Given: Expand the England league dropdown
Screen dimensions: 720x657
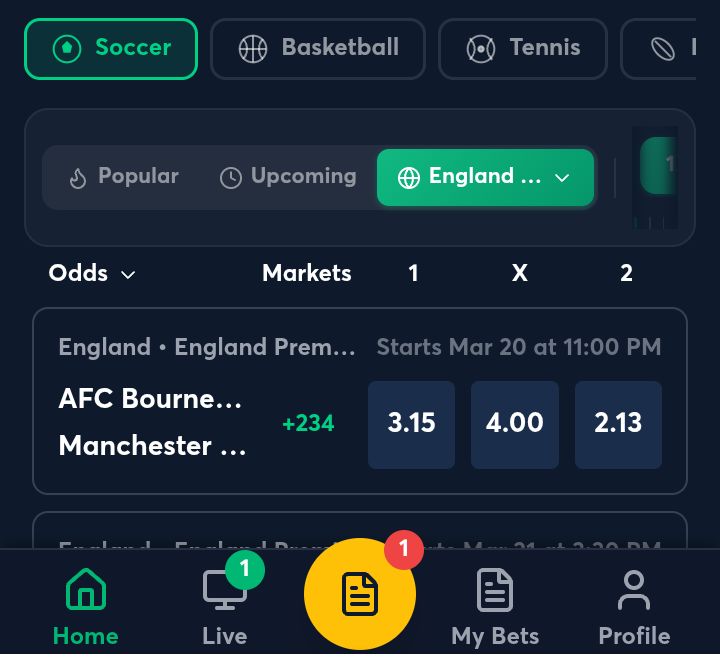Looking at the screenshot, I should [x=485, y=177].
